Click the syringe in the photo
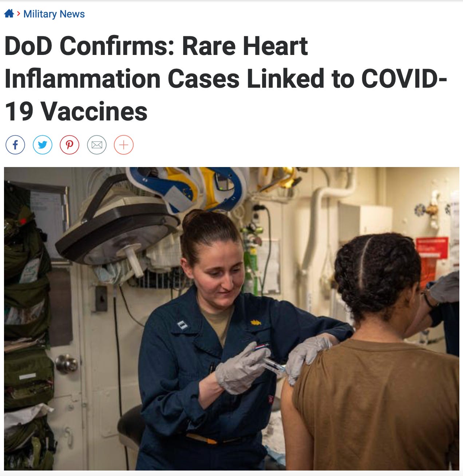This screenshot has height=476, width=463. click(x=270, y=360)
